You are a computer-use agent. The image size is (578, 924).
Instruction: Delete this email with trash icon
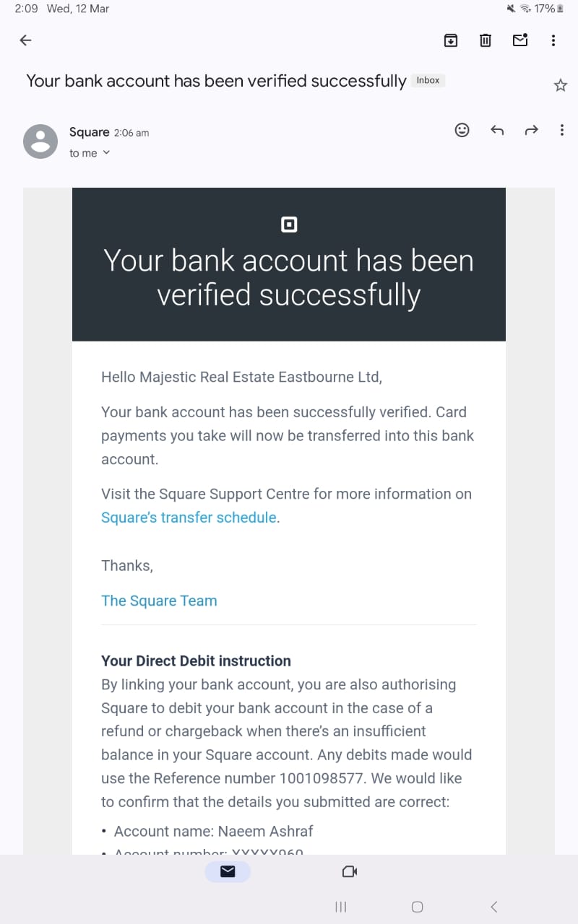(x=486, y=40)
